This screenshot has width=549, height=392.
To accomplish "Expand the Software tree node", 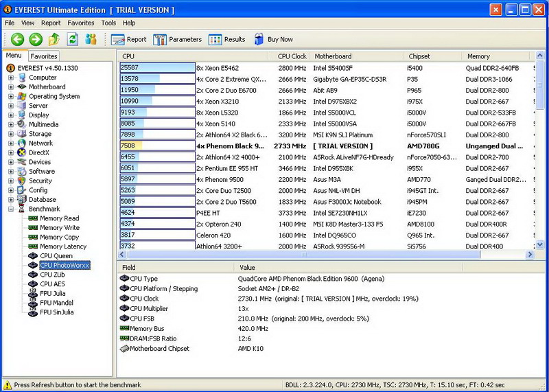I will (11, 172).
